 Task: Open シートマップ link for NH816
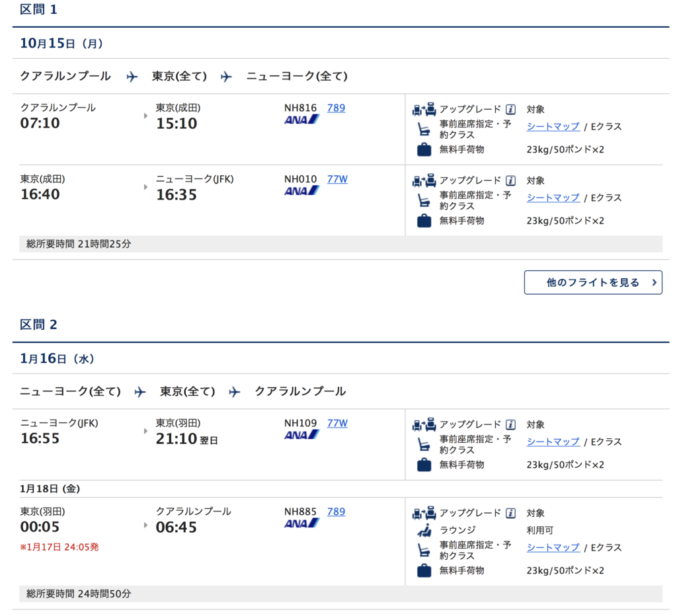[553, 126]
